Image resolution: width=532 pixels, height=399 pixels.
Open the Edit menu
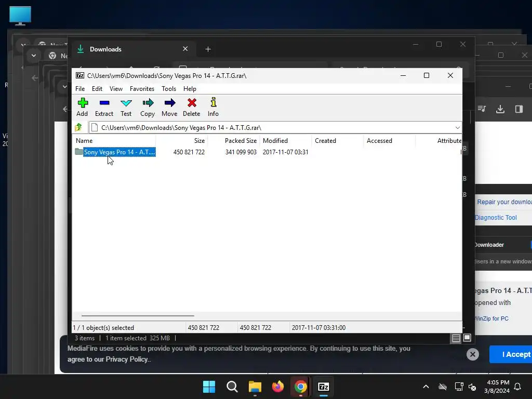(97, 88)
